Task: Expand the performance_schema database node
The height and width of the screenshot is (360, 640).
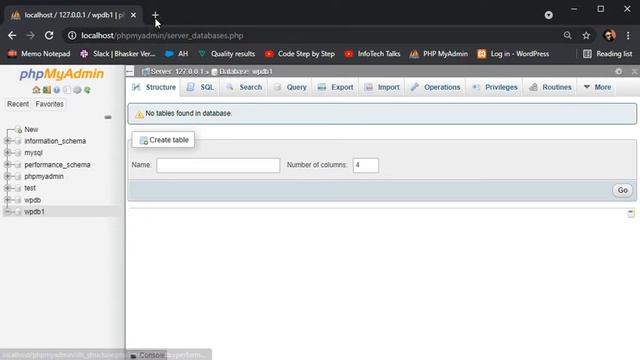Action: [7, 165]
